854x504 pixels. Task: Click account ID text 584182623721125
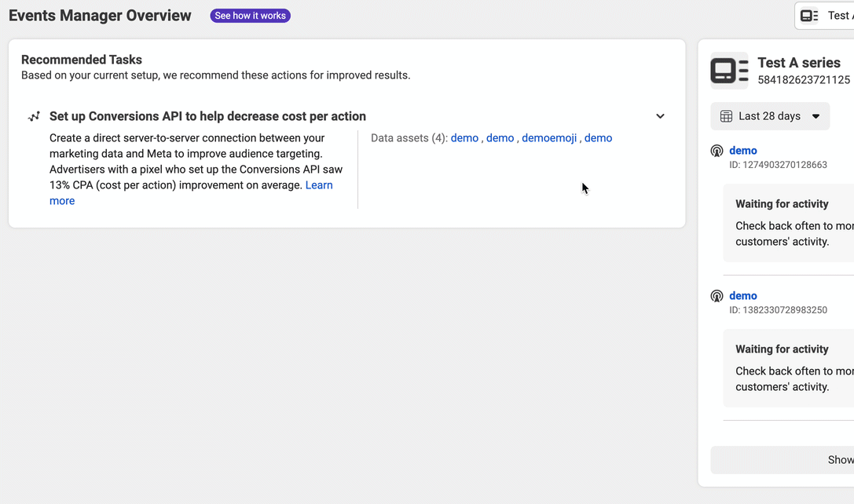(x=804, y=80)
